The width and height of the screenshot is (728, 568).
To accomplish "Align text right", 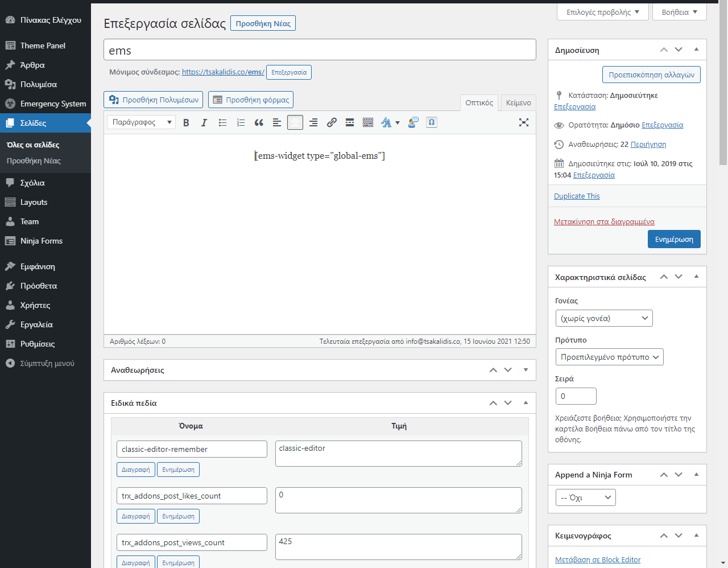I will pos(313,122).
